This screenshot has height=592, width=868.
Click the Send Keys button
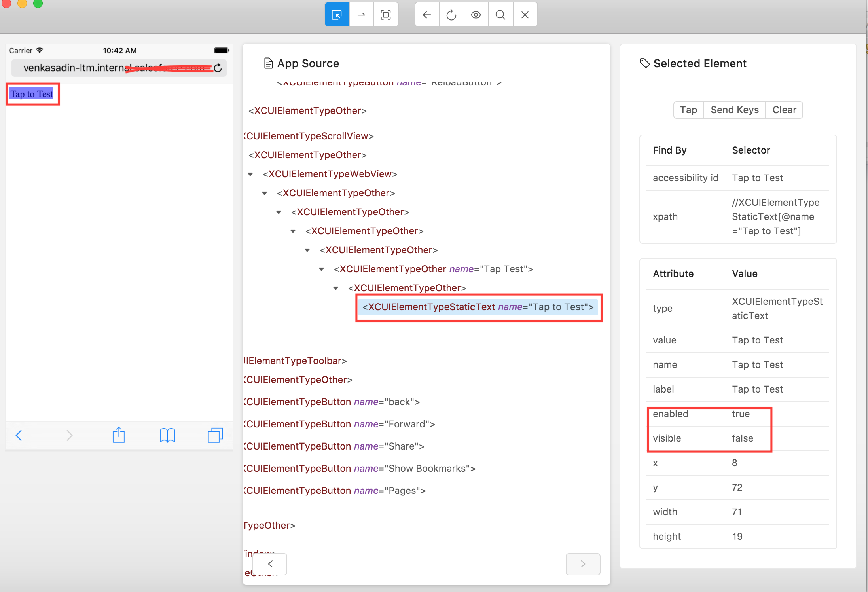tap(734, 110)
